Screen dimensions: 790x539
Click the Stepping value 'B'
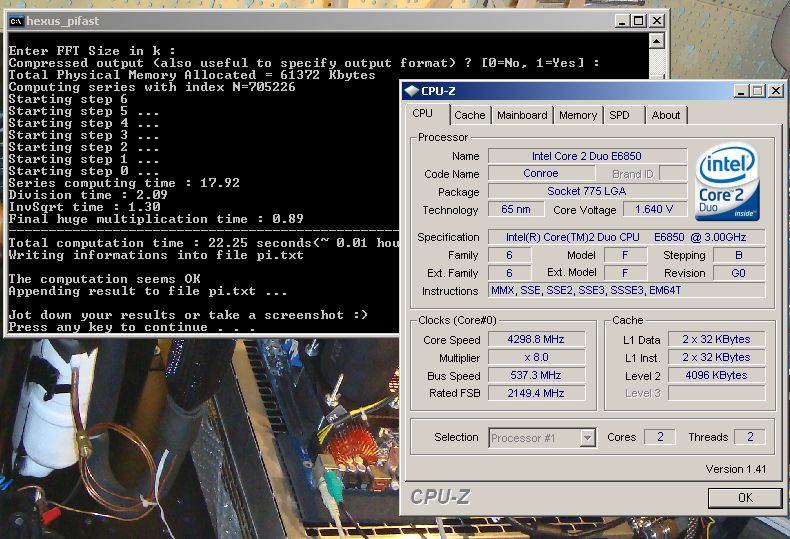[739, 255]
